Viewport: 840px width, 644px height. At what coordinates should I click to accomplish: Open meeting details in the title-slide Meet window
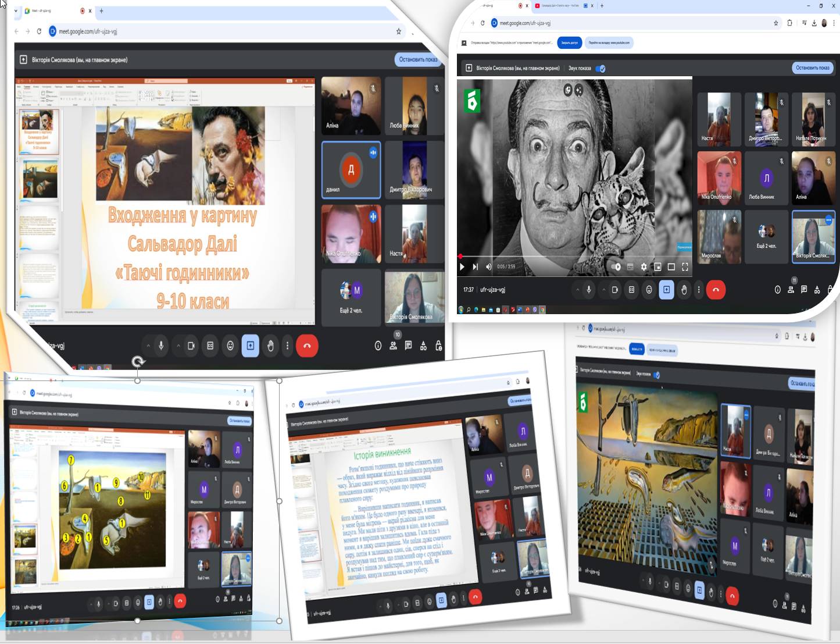(378, 346)
